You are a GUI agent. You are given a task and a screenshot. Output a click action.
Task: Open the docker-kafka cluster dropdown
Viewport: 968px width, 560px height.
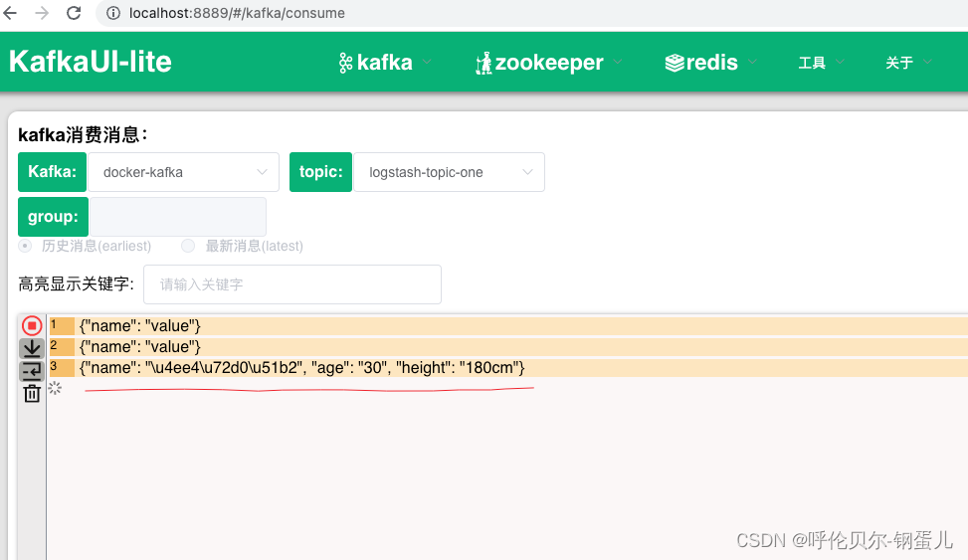pyautogui.click(x=183, y=172)
